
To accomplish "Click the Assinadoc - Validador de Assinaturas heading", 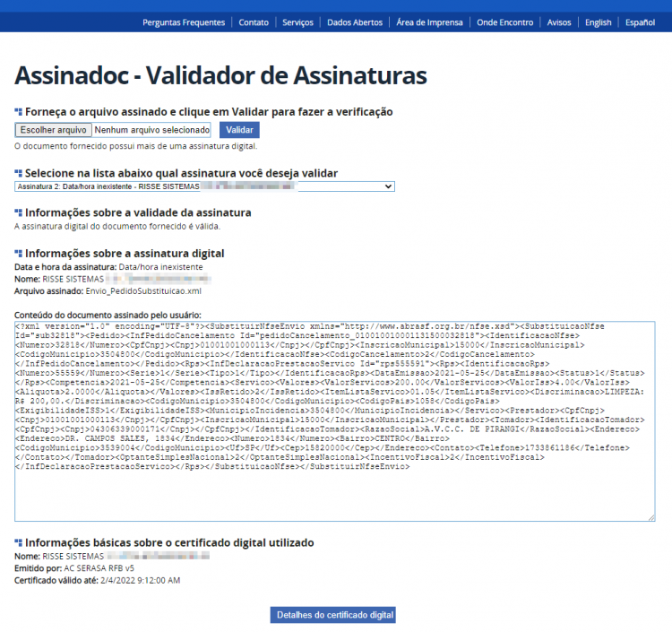I will click(x=220, y=75).
